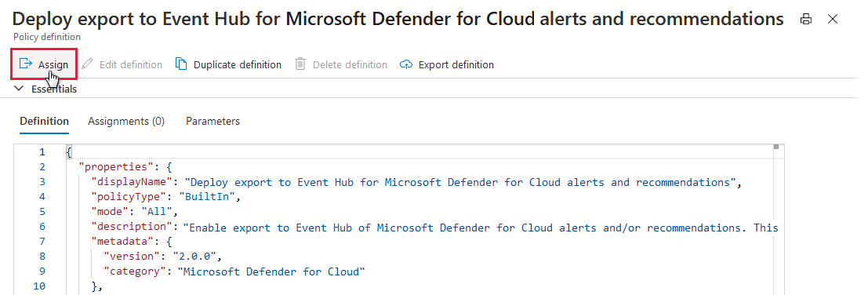Place cursor on the policyType line

pyautogui.click(x=168, y=196)
